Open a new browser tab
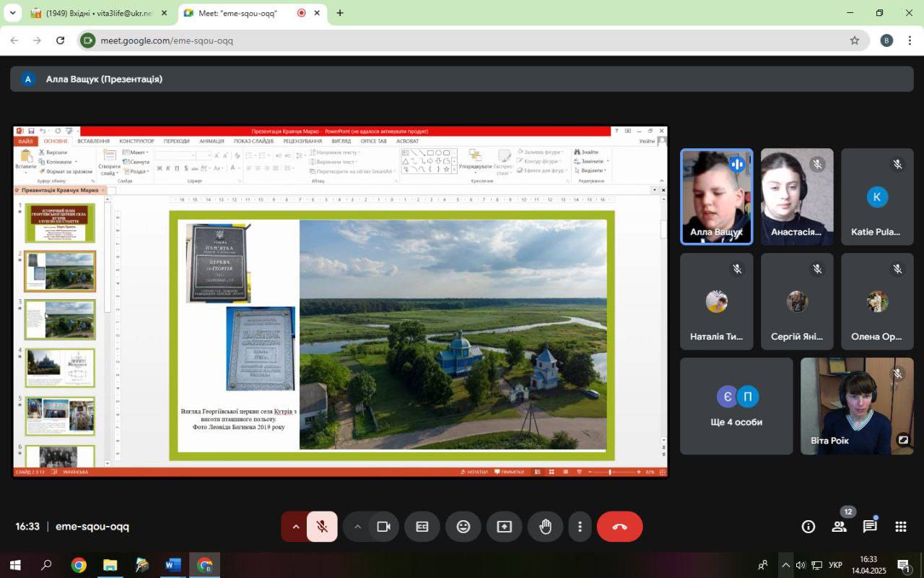This screenshot has height=578, width=924. tap(340, 13)
